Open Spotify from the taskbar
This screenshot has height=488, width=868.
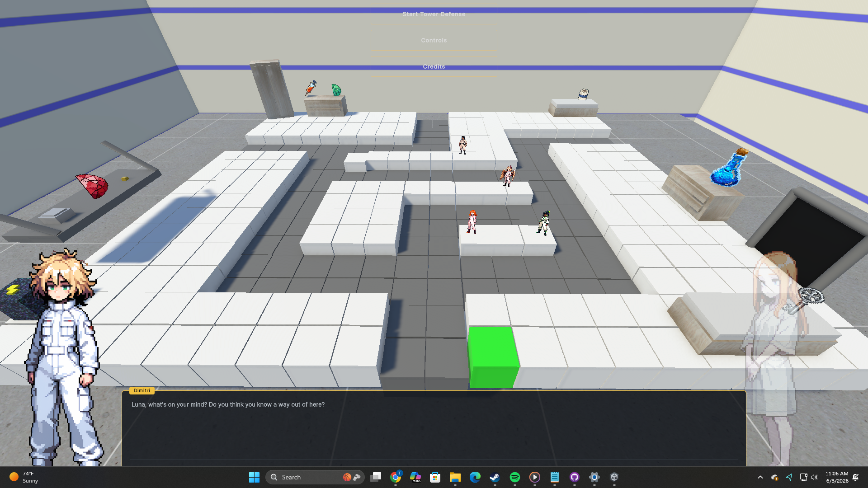515,477
